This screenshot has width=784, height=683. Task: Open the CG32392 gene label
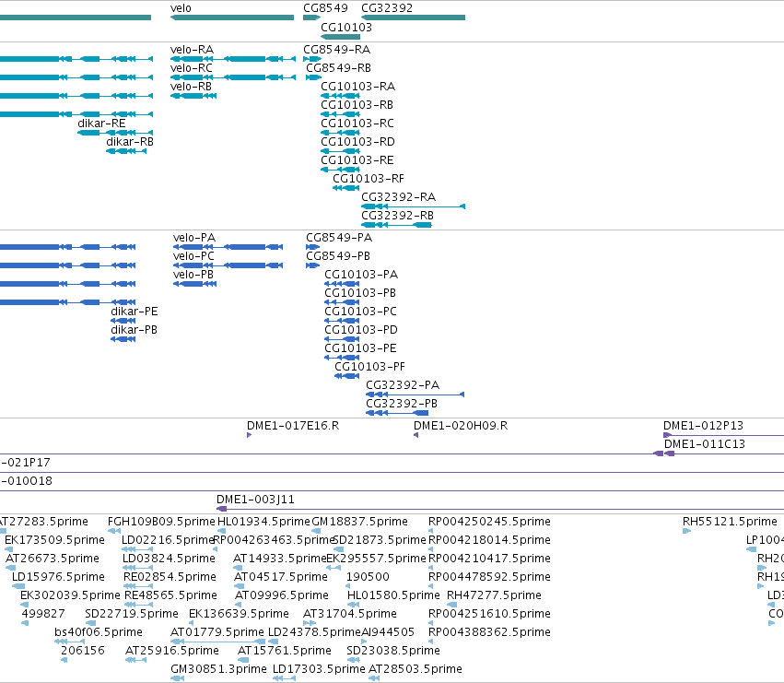click(x=387, y=8)
